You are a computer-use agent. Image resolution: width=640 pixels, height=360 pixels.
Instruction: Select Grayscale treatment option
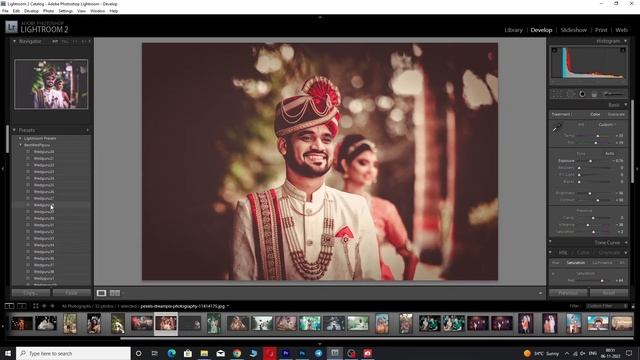616,114
